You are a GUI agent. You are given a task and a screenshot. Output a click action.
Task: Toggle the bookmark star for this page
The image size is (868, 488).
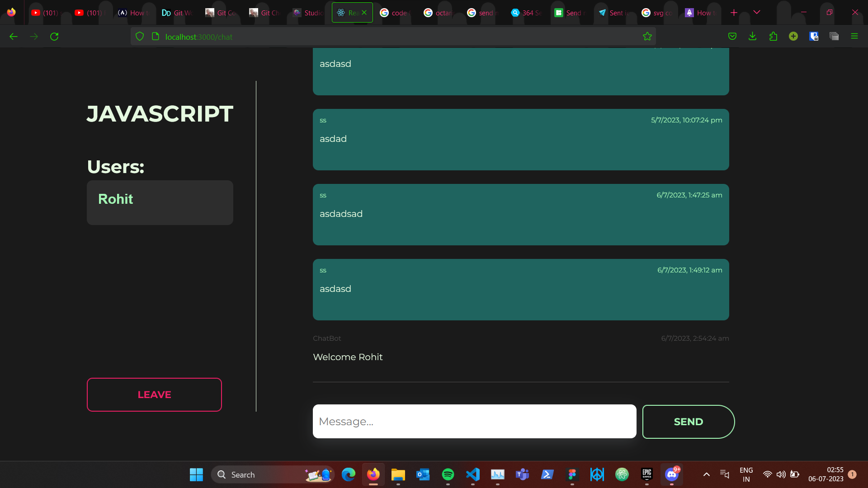(647, 36)
